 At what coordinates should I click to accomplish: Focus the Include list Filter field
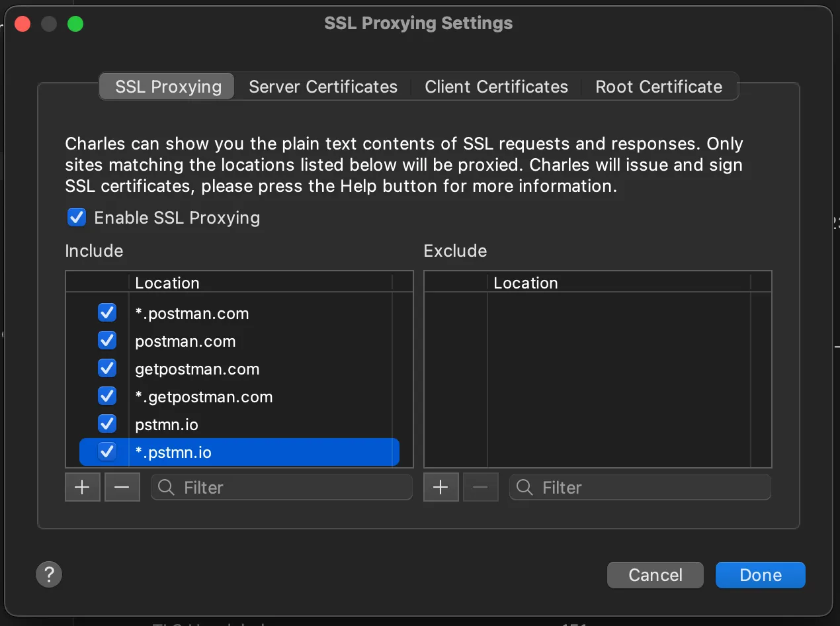(291, 488)
